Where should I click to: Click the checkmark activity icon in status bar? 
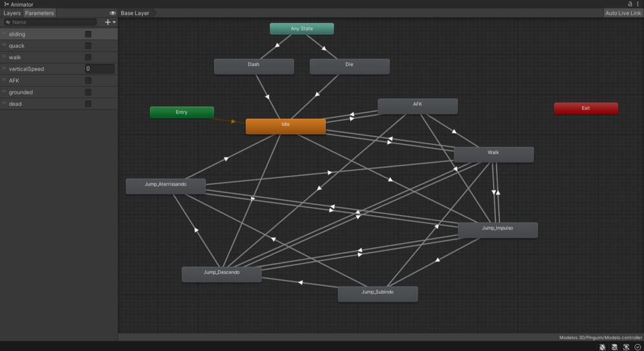pos(638,347)
